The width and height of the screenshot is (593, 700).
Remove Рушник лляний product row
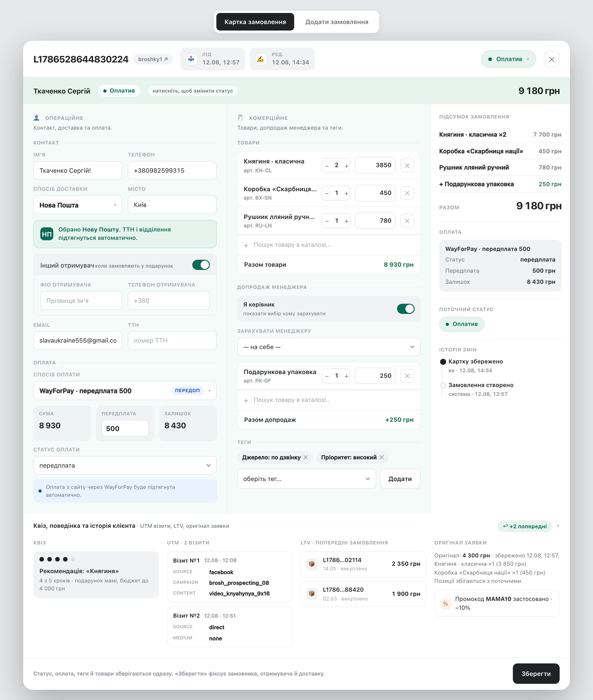click(407, 221)
